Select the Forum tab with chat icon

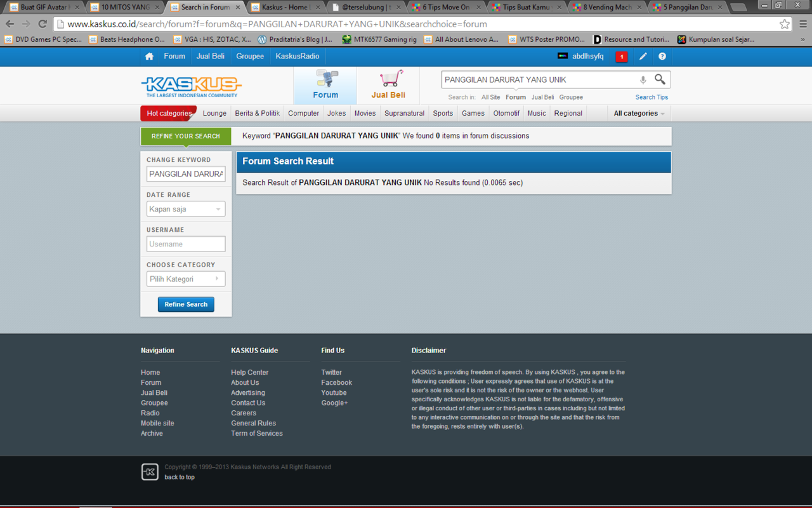point(325,85)
